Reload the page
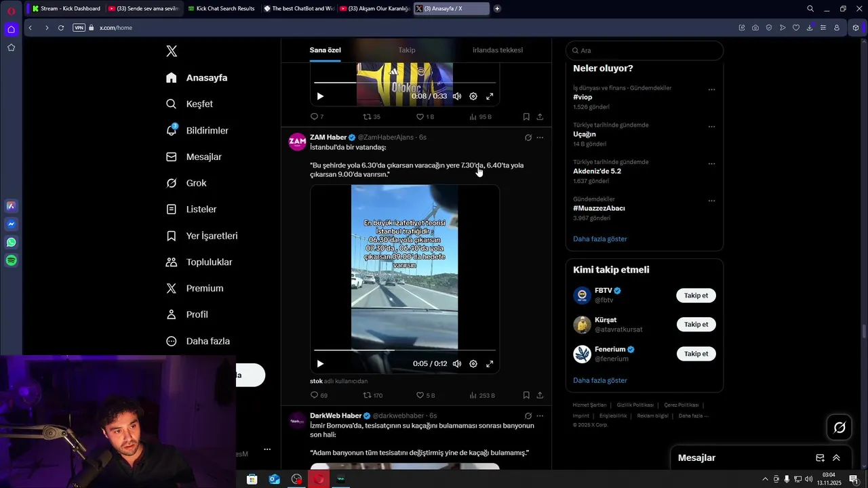This screenshot has height=488, width=868. (x=61, y=28)
